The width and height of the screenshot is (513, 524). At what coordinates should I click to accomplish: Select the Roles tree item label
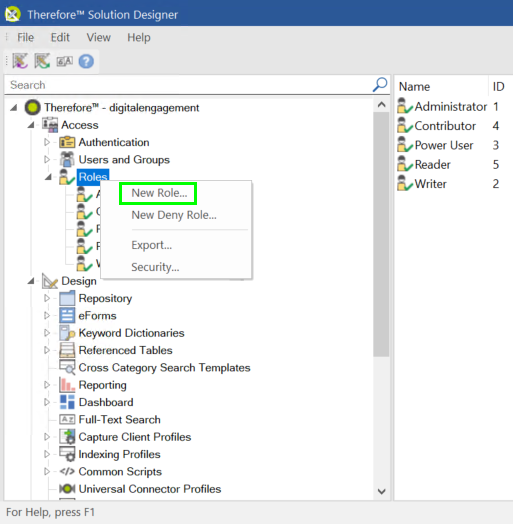pyautogui.click(x=93, y=177)
